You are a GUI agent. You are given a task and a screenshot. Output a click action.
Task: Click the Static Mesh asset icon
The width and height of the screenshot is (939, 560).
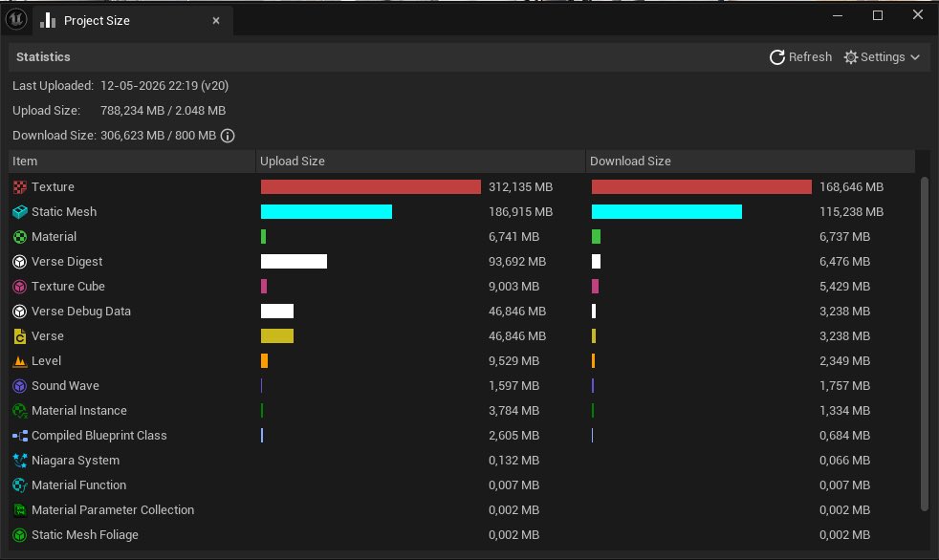coord(20,212)
